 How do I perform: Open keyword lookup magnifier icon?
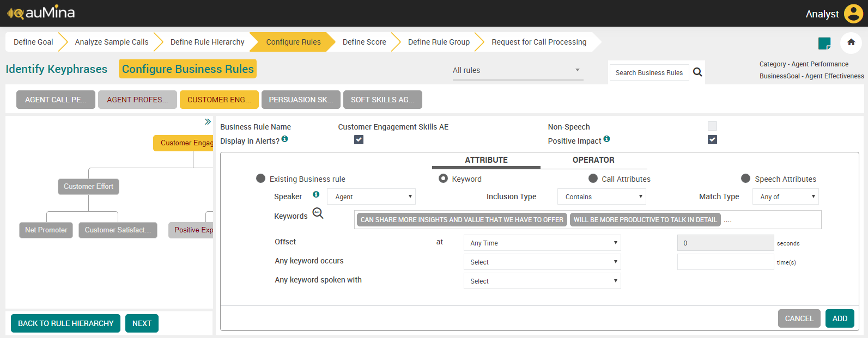pos(318,213)
